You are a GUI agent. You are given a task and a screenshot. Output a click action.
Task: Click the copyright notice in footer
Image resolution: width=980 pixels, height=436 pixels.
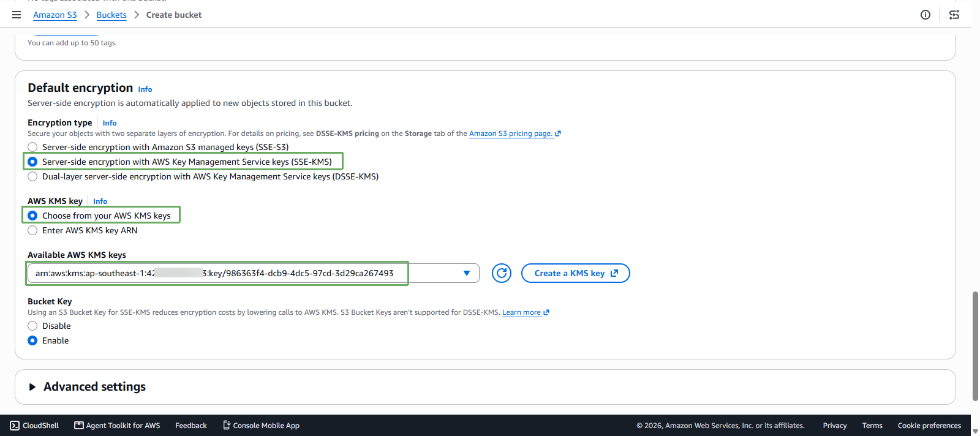[720, 426]
